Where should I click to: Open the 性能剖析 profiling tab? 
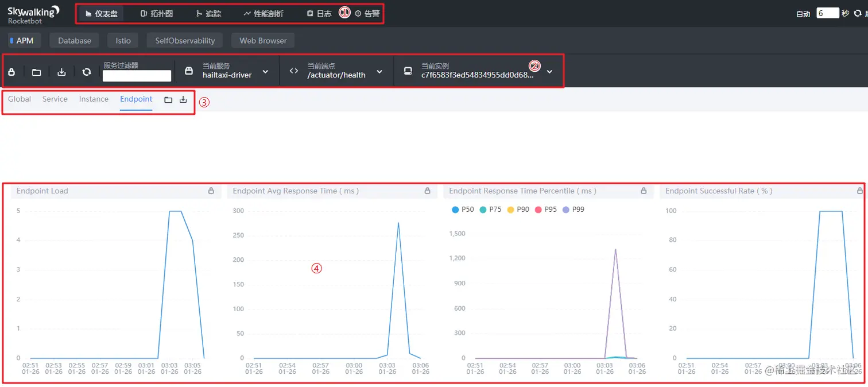coord(263,14)
